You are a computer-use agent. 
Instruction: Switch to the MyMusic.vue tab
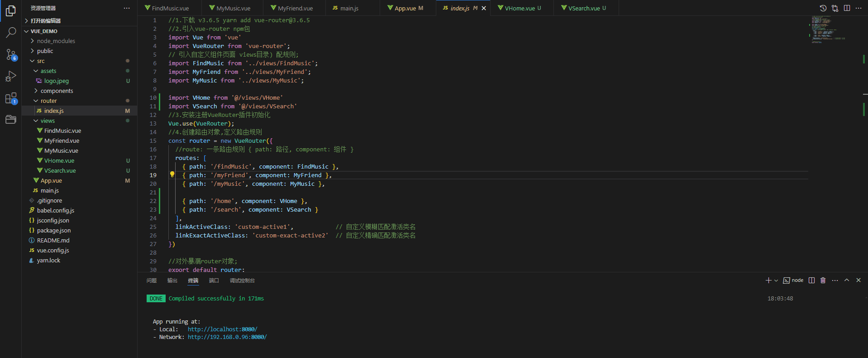(x=233, y=8)
